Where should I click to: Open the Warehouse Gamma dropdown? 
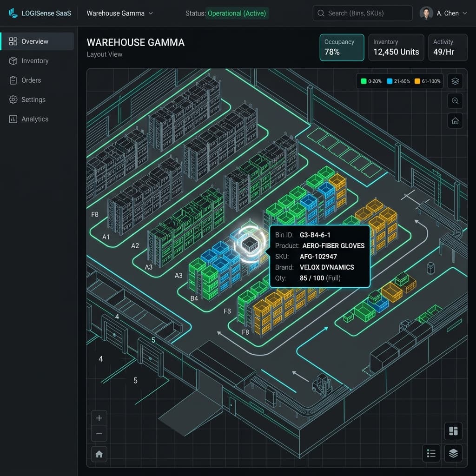(x=119, y=13)
